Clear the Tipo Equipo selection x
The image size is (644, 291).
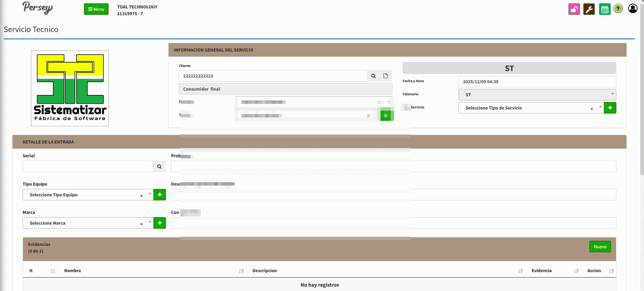[141, 195]
